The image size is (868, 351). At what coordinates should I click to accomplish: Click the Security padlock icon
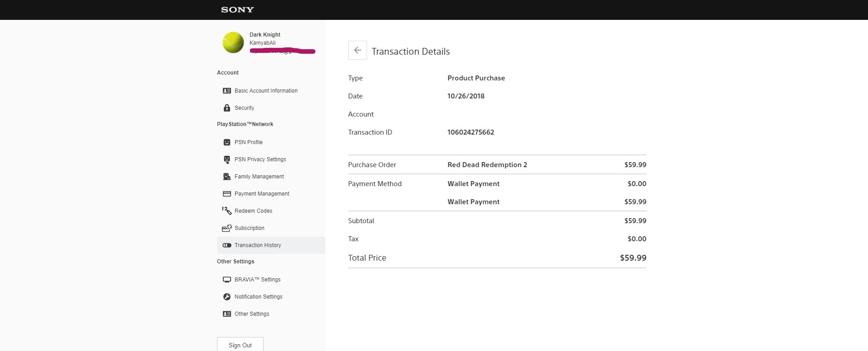click(227, 108)
